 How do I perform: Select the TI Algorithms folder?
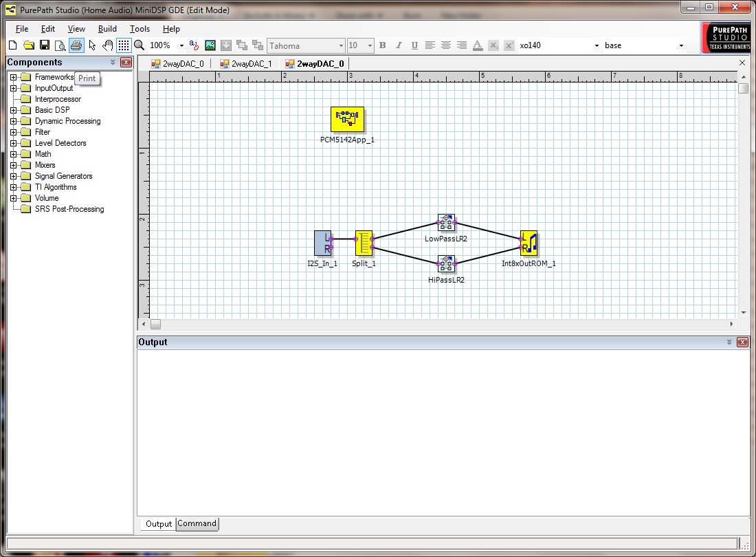[x=56, y=187]
